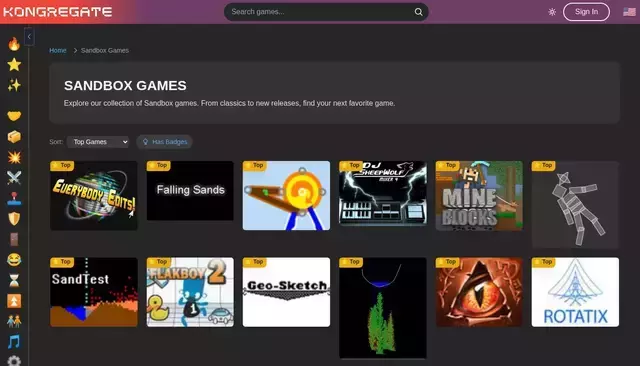This screenshot has height=366, width=640.
Task: Select the package box sidebar icon
Action: coord(14,137)
